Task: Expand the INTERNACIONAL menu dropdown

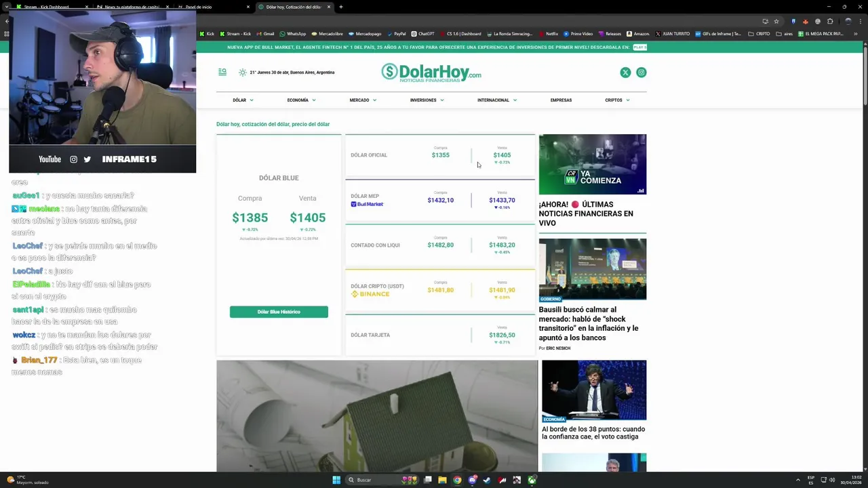Action: click(497, 100)
